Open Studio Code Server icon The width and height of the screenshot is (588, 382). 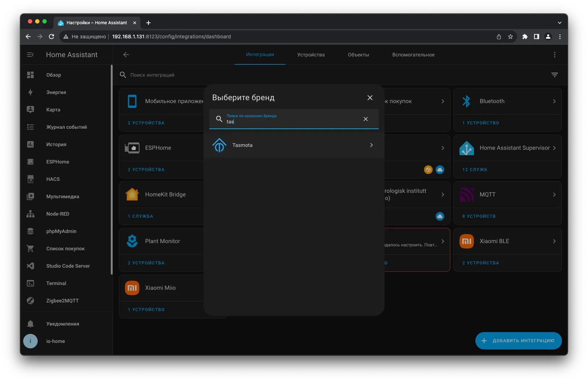30,266
